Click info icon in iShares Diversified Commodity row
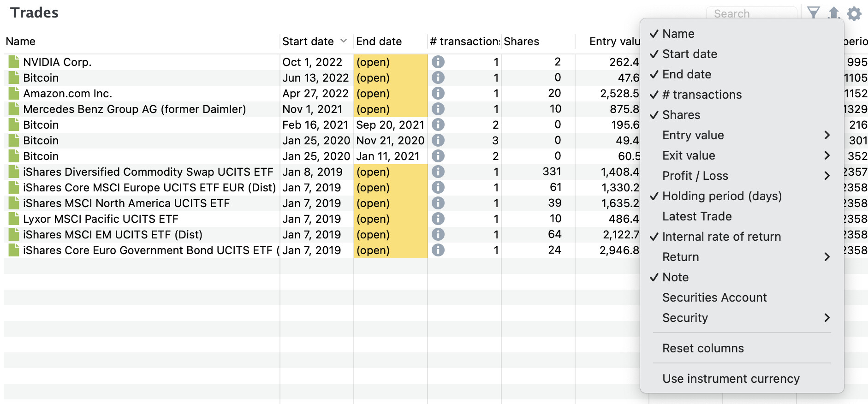 click(438, 172)
